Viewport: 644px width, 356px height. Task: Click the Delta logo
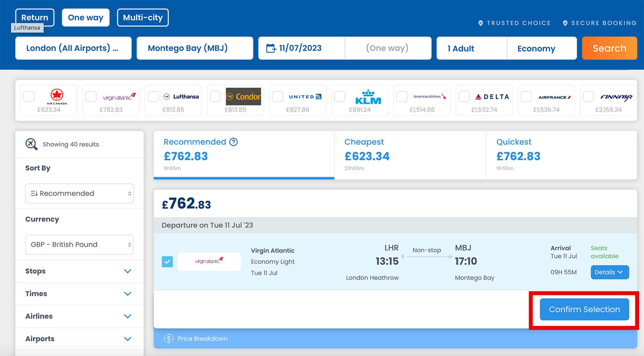pyautogui.click(x=492, y=97)
